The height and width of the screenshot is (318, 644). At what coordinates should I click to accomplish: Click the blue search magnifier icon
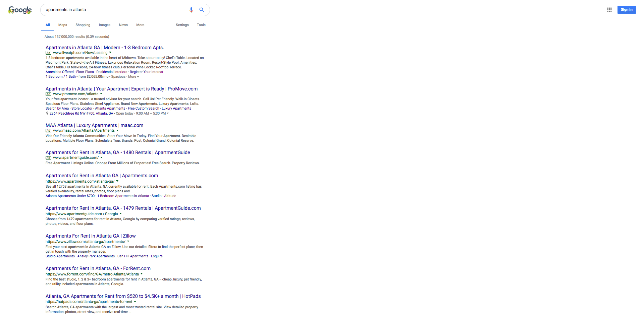202,10
